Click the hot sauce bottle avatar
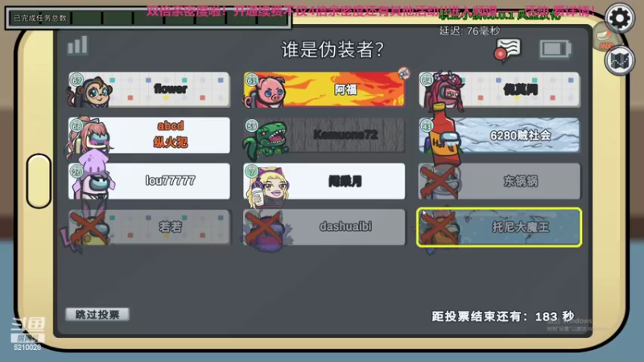Viewport: 644px width, 362px height. pos(446,135)
